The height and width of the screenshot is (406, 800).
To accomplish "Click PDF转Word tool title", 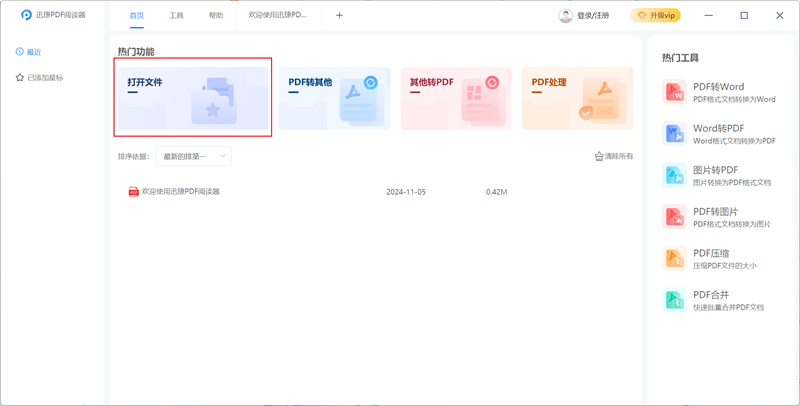I will (718, 87).
